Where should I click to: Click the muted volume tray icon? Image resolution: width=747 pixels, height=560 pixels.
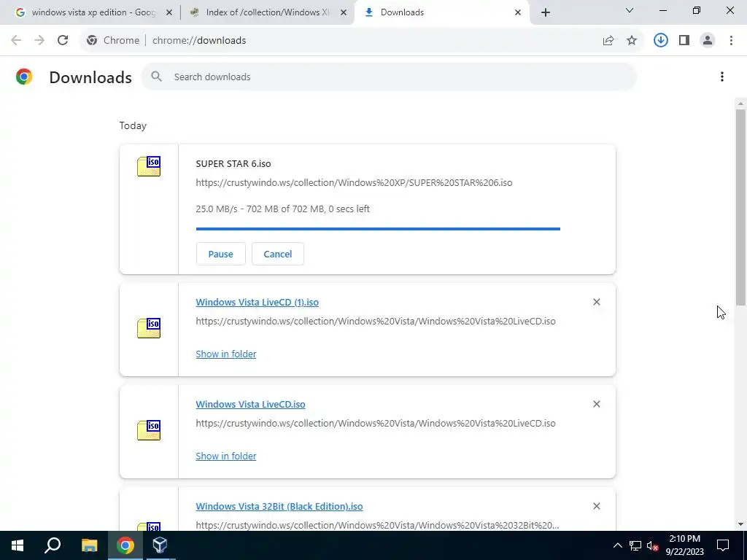point(653,545)
